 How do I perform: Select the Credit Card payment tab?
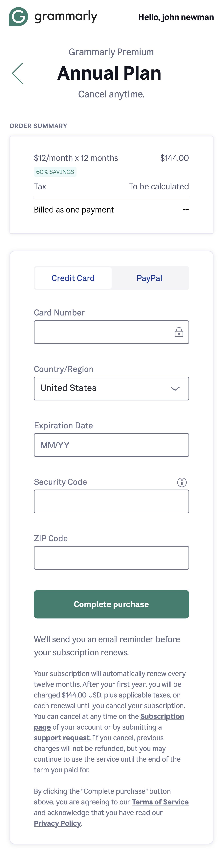tap(73, 278)
